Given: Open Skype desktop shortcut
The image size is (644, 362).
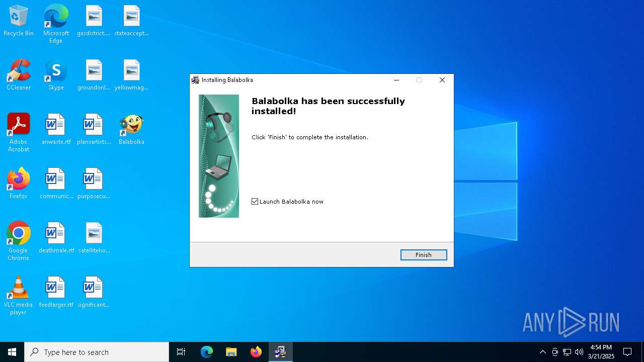Looking at the screenshot, I should click(x=56, y=75).
